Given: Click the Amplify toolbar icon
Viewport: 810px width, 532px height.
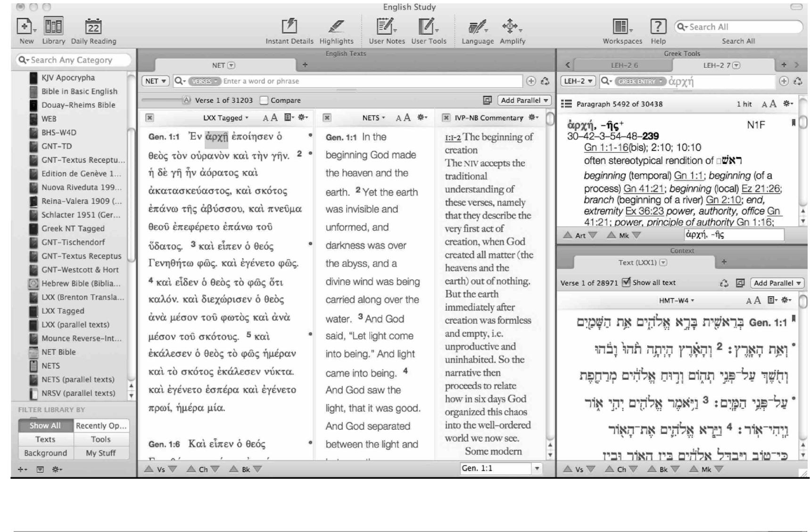Looking at the screenshot, I should click(x=512, y=26).
